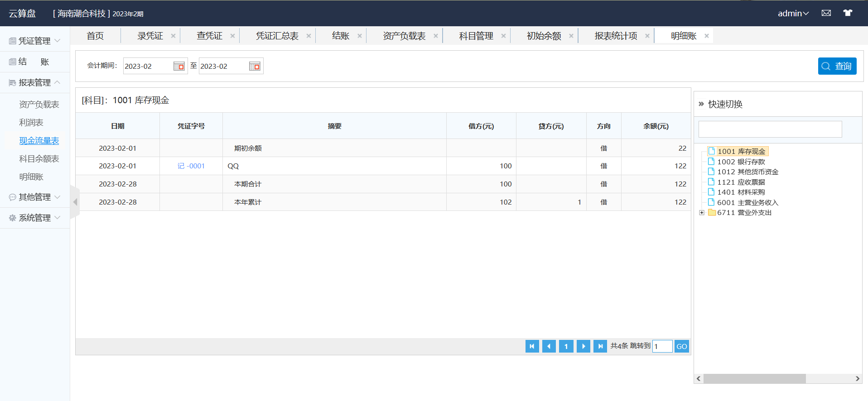The image size is (868, 401).
Task: Open the mail envelope icon in header
Action: (826, 13)
